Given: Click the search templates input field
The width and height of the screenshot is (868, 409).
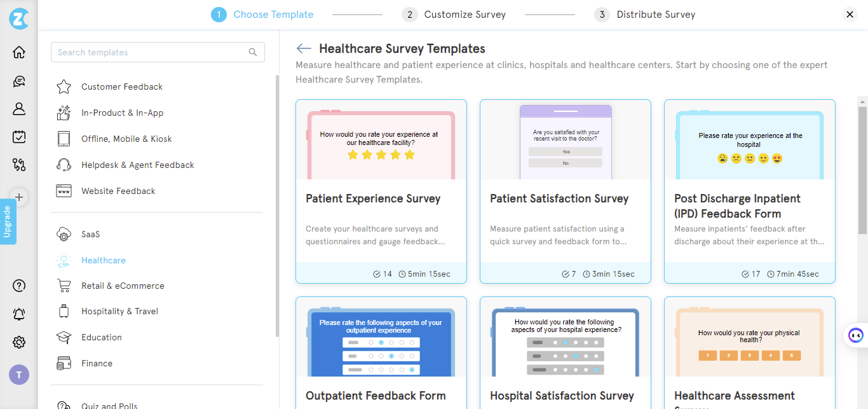Looking at the screenshot, I should [158, 52].
